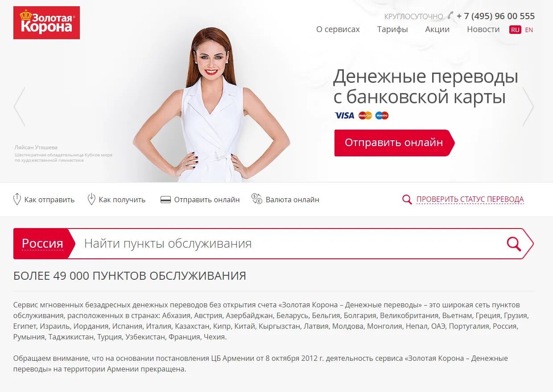
Task: Show previous banner slide with left arrow
Action: pos(19,106)
